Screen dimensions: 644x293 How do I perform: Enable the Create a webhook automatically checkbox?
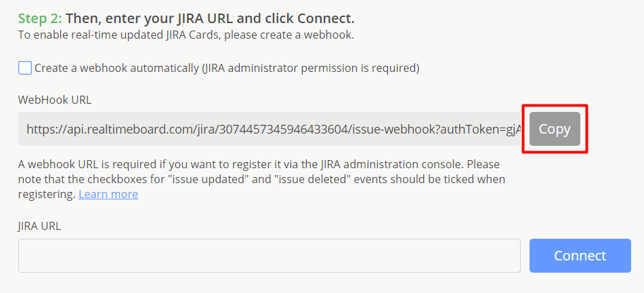[25, 68]
